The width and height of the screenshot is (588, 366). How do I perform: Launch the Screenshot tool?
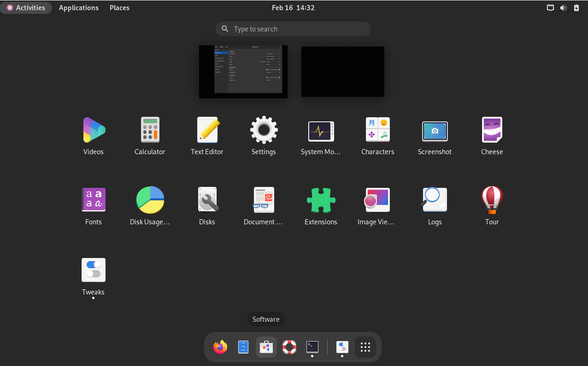pyautogui.click(x=435, y=131)
